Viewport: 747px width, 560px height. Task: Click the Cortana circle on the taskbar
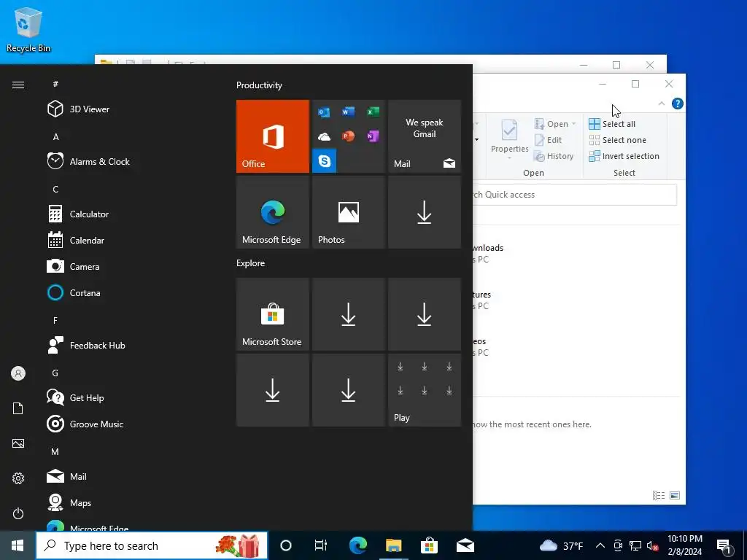point(285,545)
